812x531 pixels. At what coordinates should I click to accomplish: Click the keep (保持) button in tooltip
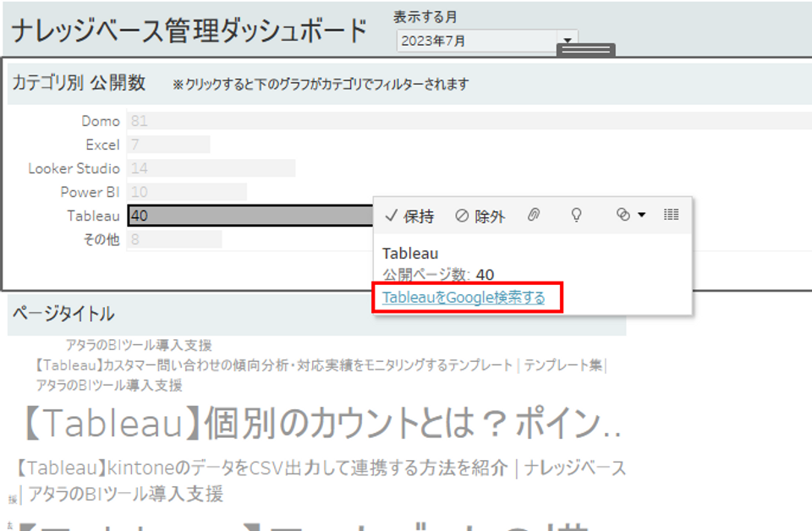(x=409, y=216)
